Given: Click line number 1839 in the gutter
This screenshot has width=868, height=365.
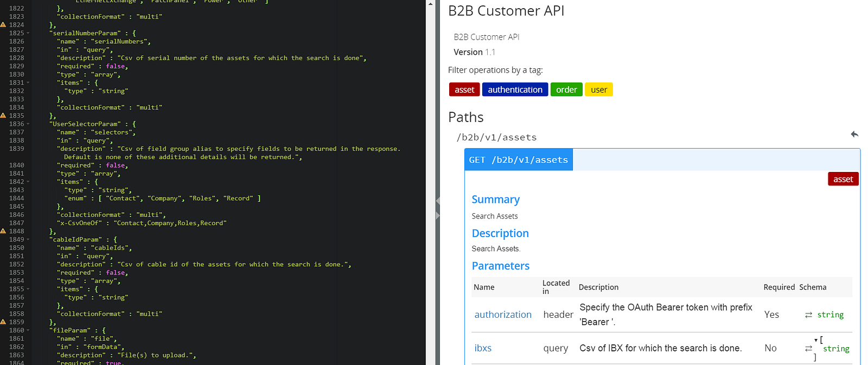Looking at the screenshot, I should 16,149.
